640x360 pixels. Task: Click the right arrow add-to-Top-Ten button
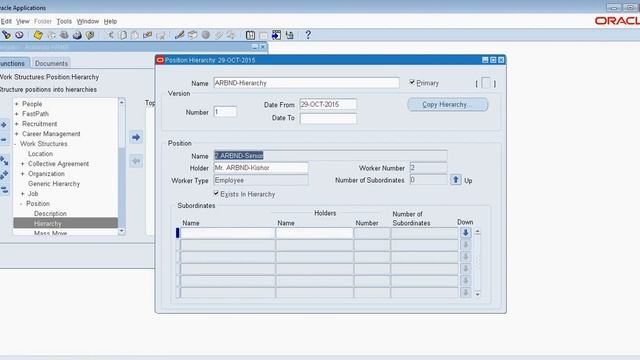click(136, 137)
